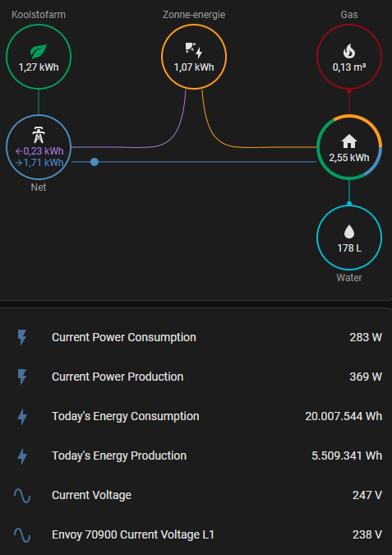The height and width of the screenshot is (555, 392).
Task: Click the house consumption icon
Action: pos(348,141)
